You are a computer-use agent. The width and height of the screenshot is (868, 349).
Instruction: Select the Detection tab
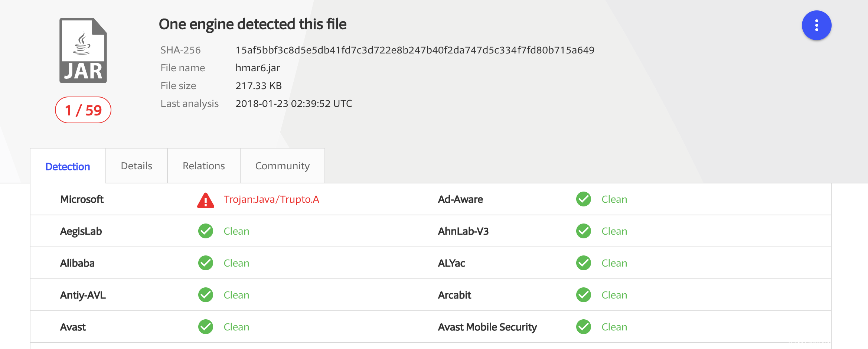(x=68, y=167)
